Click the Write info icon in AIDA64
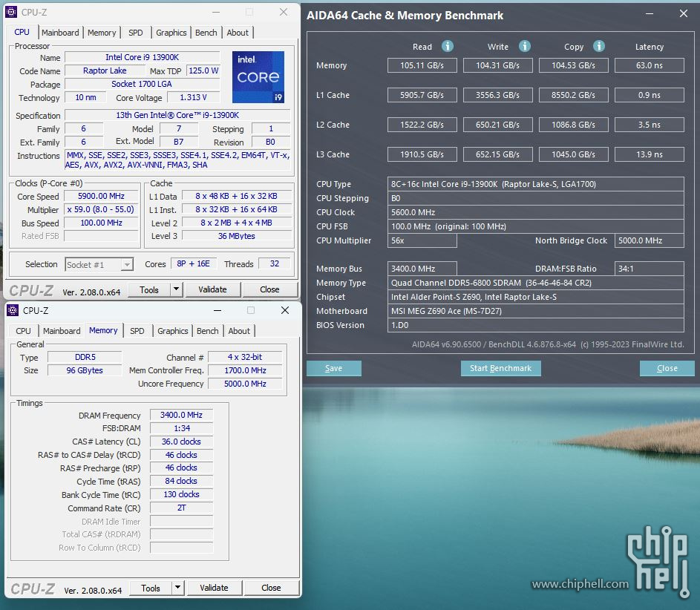 pyautogui.click(x=525, y=46)
